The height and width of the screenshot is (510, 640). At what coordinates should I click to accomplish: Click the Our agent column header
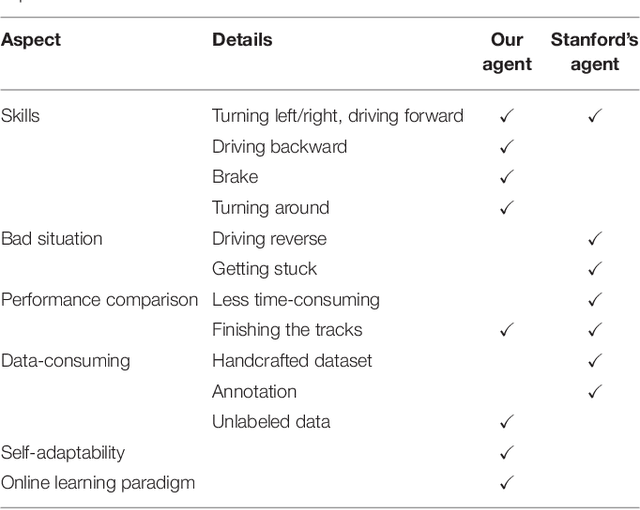point(507,52)
